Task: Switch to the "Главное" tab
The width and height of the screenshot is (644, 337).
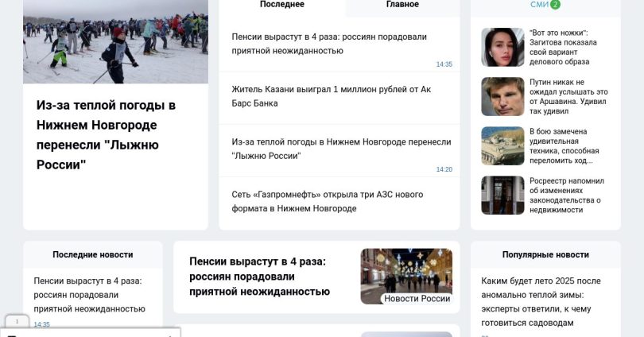Action: pos(402,5)
